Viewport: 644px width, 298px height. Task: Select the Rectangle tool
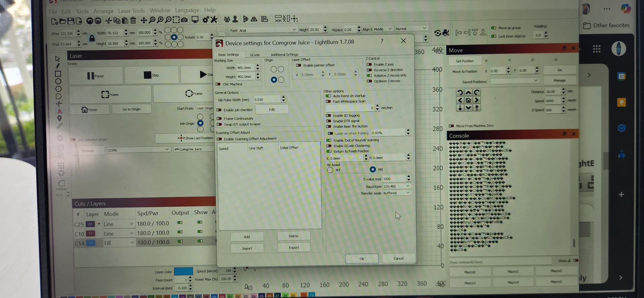click(x=58, y=74)
